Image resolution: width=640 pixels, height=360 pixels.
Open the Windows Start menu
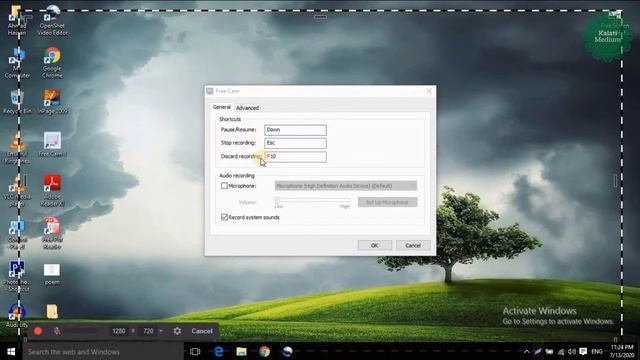pyautogui.click(x=11, y=351)
